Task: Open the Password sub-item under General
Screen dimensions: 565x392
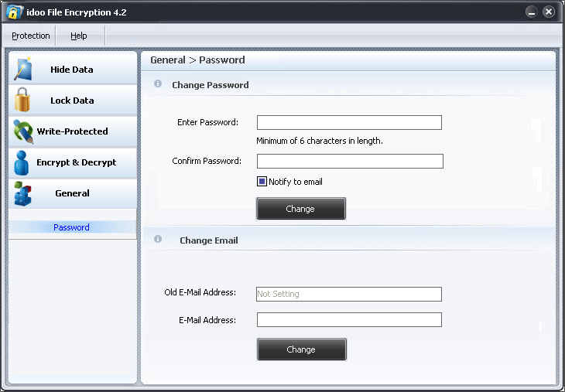Action: click(71, 227)
